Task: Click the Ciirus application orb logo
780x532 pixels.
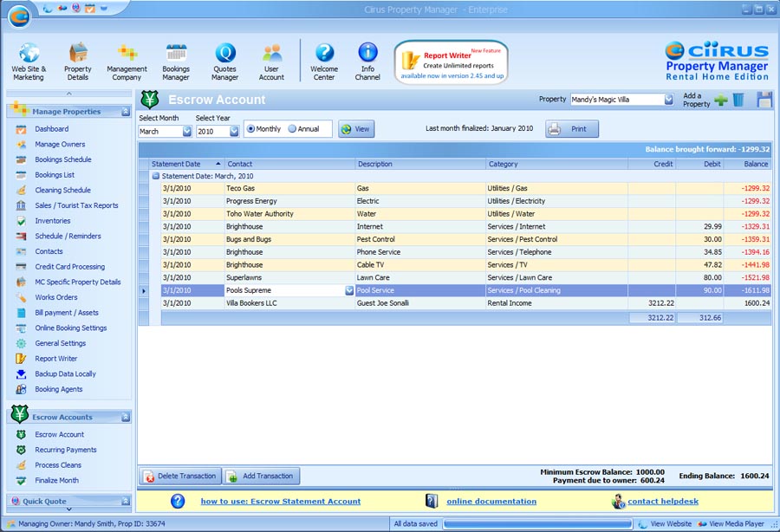Action: (x=19, y=16)
